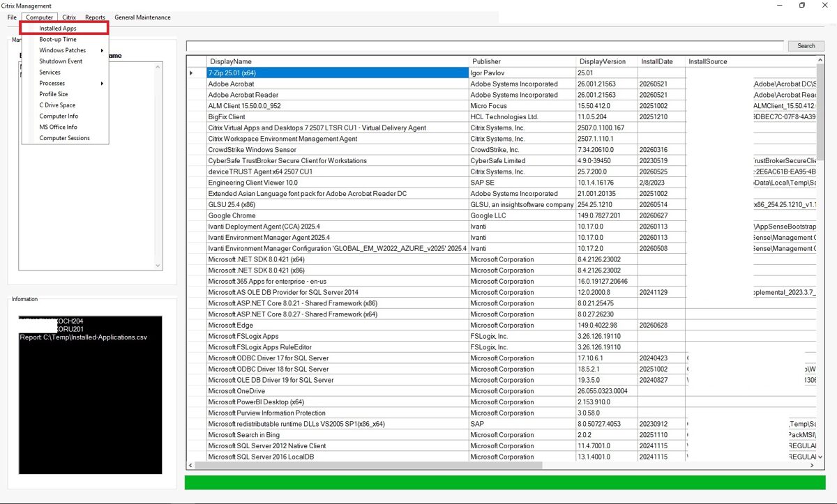Open MS Office Info menu entry
This screenshot has height=504, width=837.
pos(58,127)
